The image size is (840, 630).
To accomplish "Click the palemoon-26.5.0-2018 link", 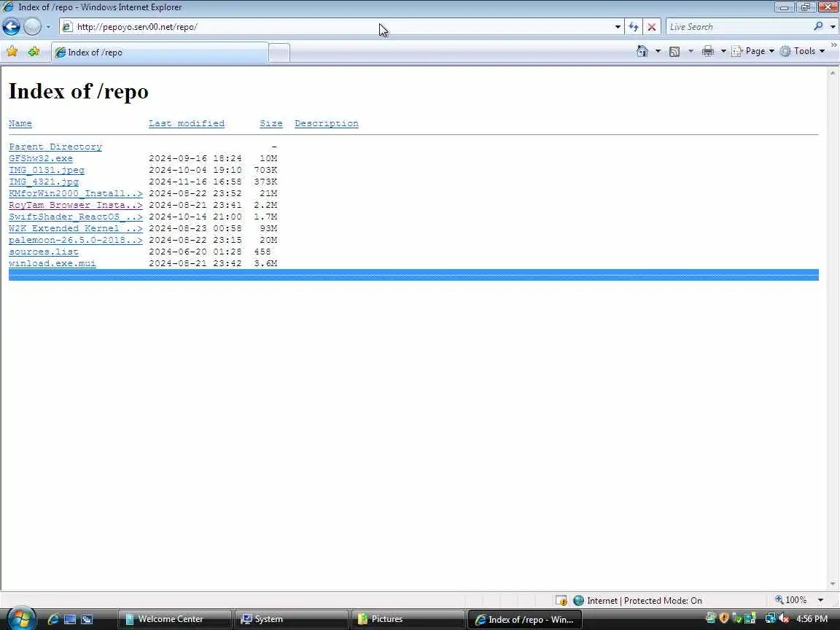I will tap(76, 240).
